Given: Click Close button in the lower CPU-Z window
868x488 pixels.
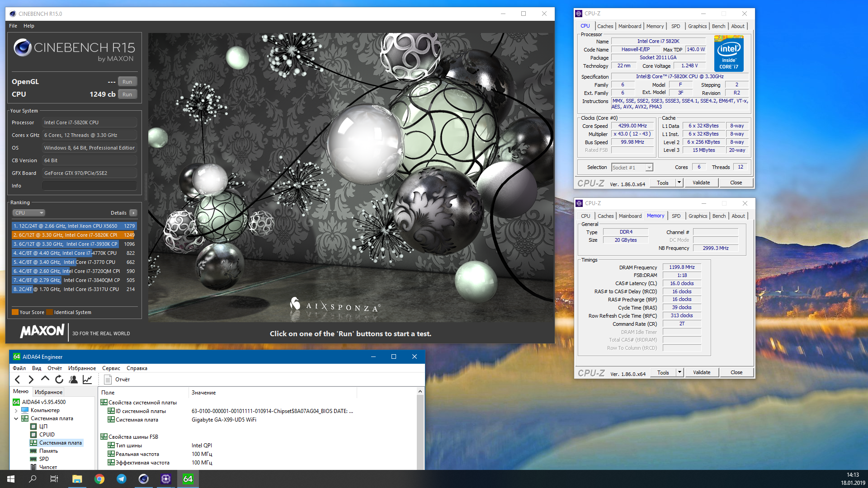Looking at the screenshot, I should (x=736, y=372).
